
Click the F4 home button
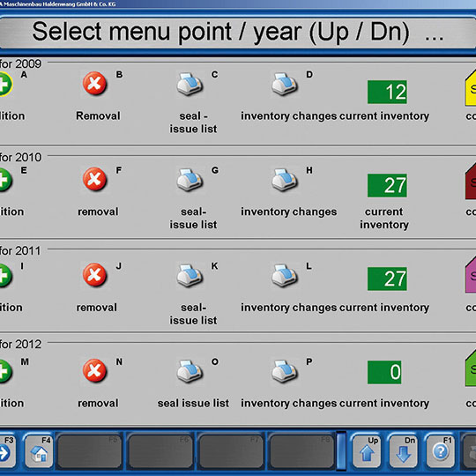click(39, 450)
